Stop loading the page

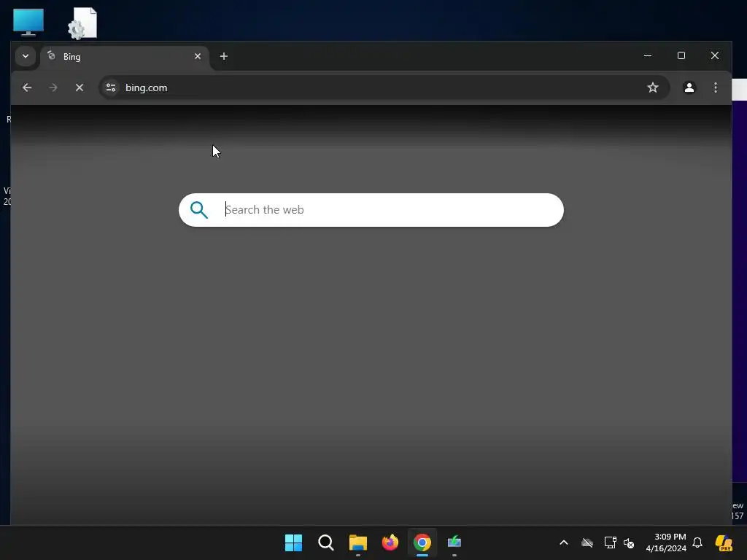80,87
